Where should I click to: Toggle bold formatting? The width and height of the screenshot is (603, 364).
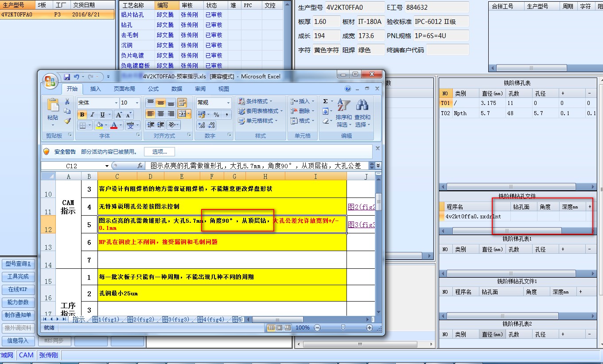82,115
